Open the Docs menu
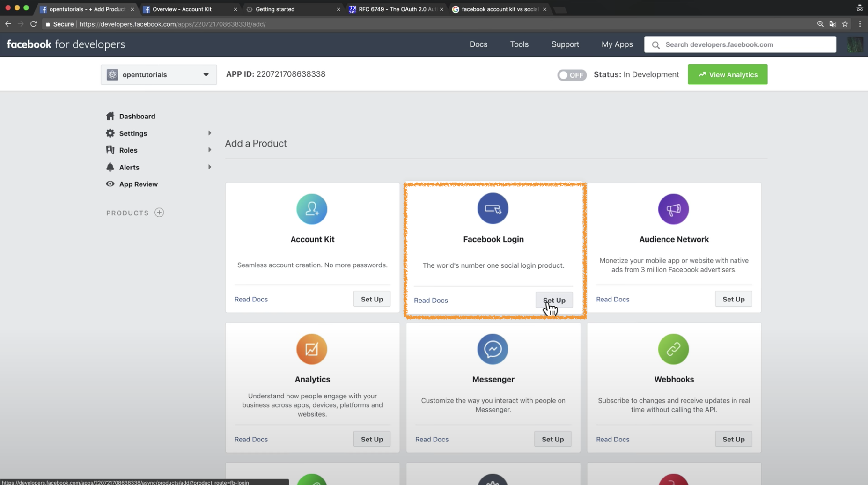Image resolution: width=868 pixels, height=485 pixels. (x=478, y=44)
